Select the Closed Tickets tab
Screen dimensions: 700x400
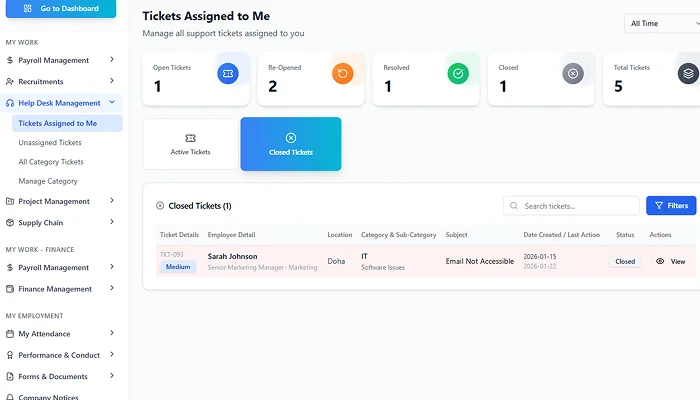[x=291, y=144]
